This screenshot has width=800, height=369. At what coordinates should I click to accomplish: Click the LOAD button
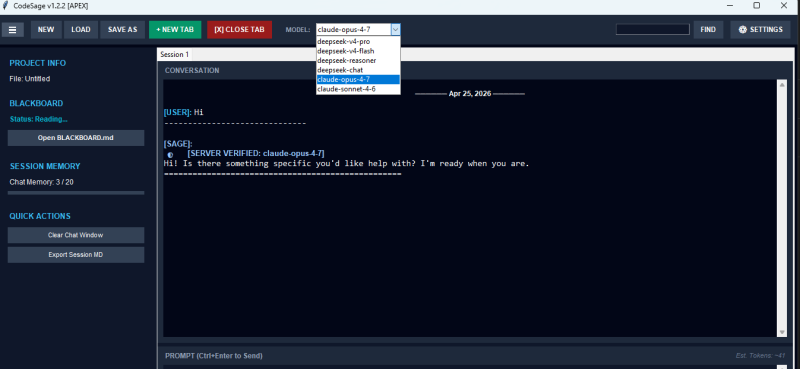[x=81, y=30]
